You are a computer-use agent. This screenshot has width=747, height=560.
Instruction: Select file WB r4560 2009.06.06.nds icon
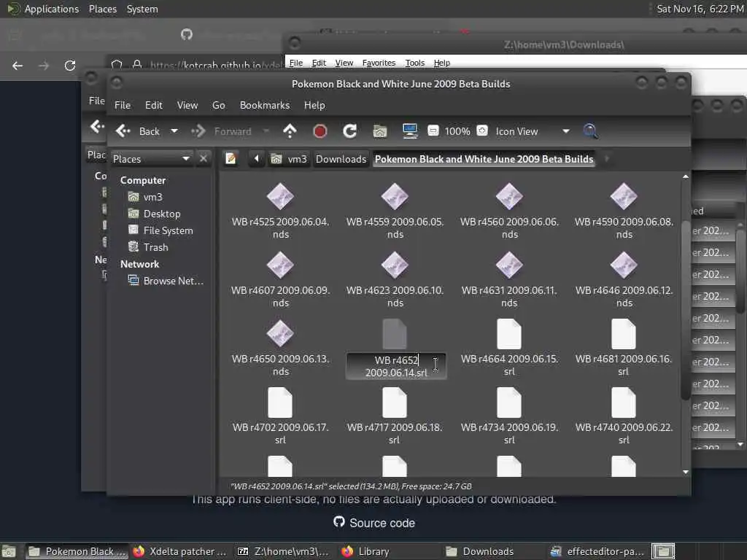point(509,195)
